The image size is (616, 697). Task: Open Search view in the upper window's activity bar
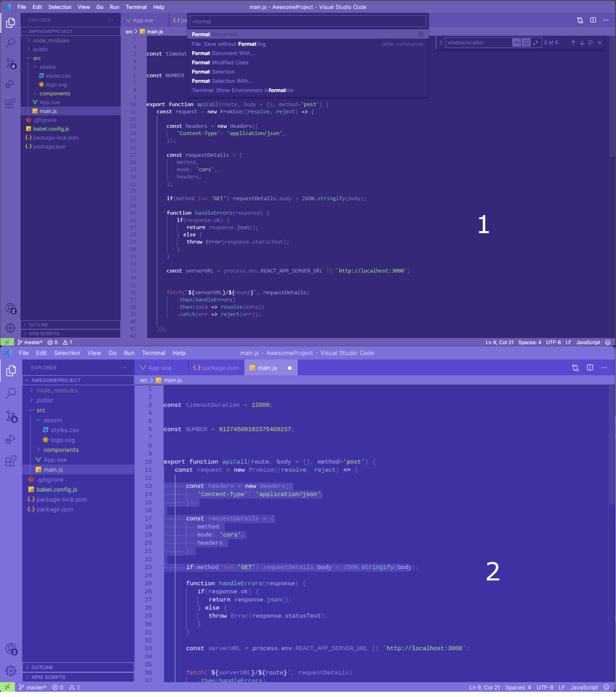coord(10,43)
